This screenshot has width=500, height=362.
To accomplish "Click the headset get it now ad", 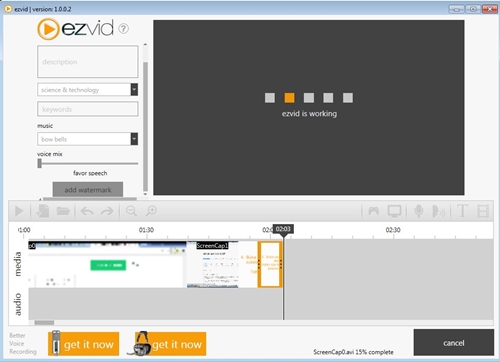I will point(171,344).
